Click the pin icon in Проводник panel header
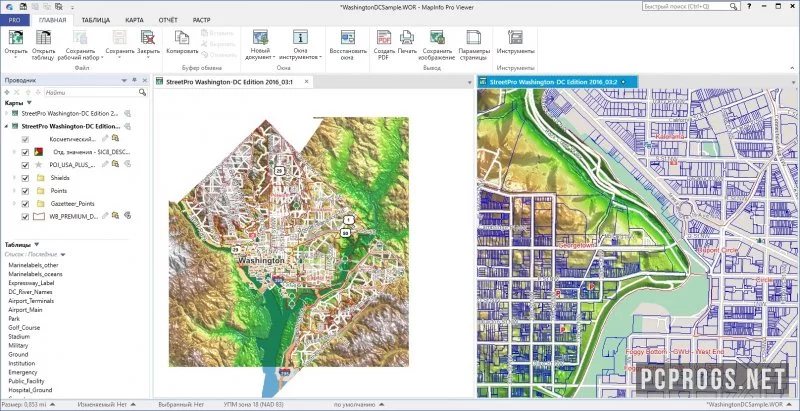800x411 pixels. 135,81
